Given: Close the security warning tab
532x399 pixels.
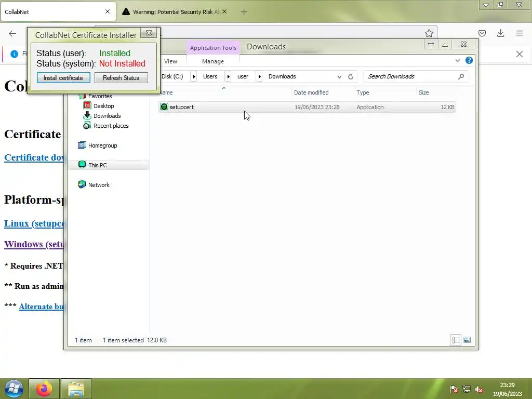Looking at the screenshot, I should click(224, 11).
